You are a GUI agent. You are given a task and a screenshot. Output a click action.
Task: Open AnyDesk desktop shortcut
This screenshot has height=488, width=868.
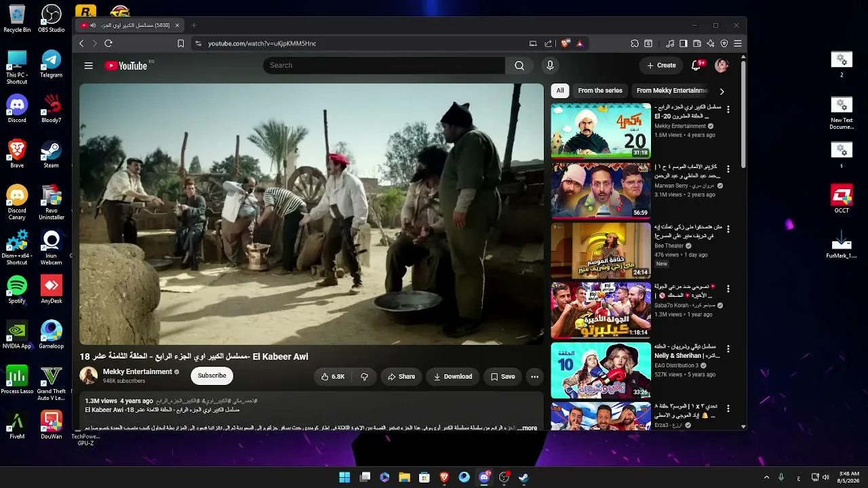[51, 290]
